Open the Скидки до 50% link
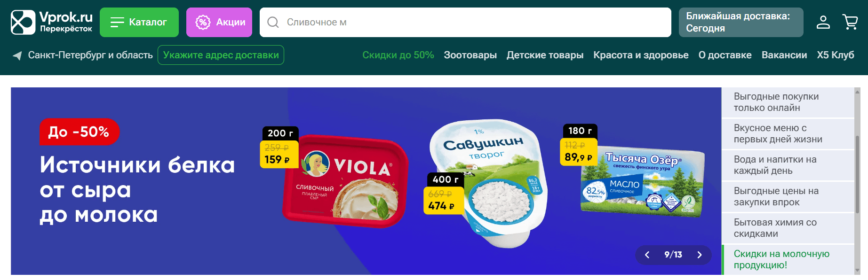The width and height of the screenshot is (868, 280). [x=398, y=55]
